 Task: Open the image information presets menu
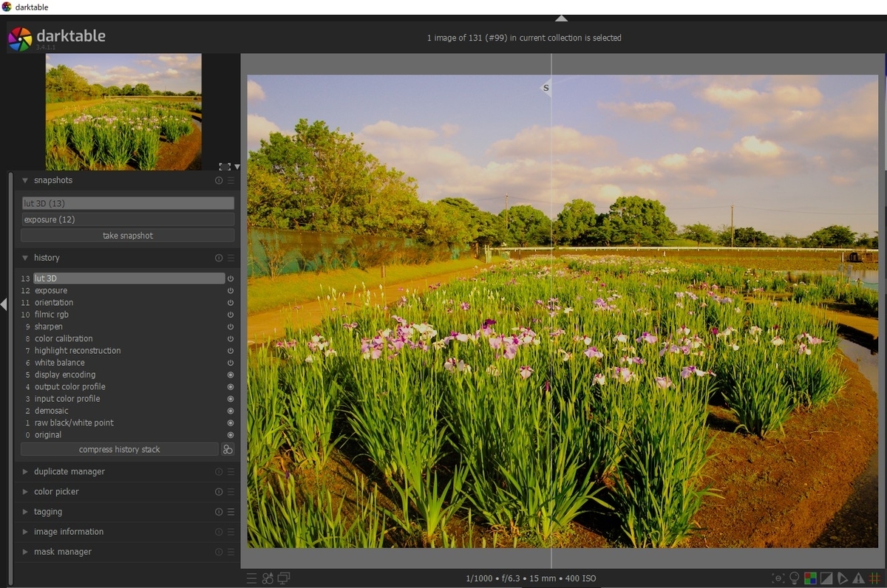click(x=231, y=532)
